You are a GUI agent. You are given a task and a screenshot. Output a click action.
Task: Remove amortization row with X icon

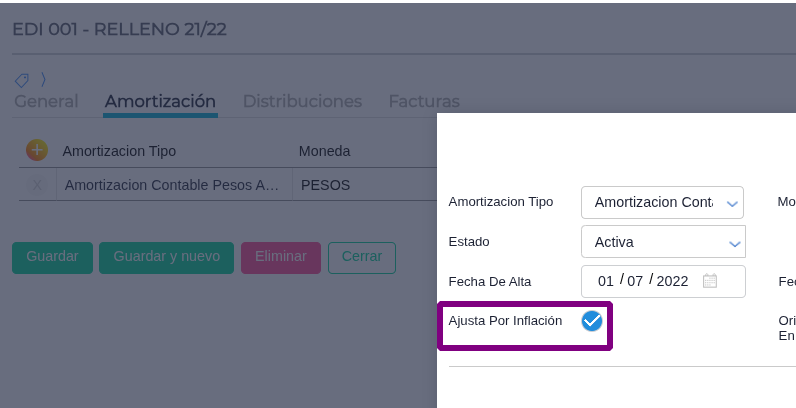pyautogui.click(x=37, y=185)
